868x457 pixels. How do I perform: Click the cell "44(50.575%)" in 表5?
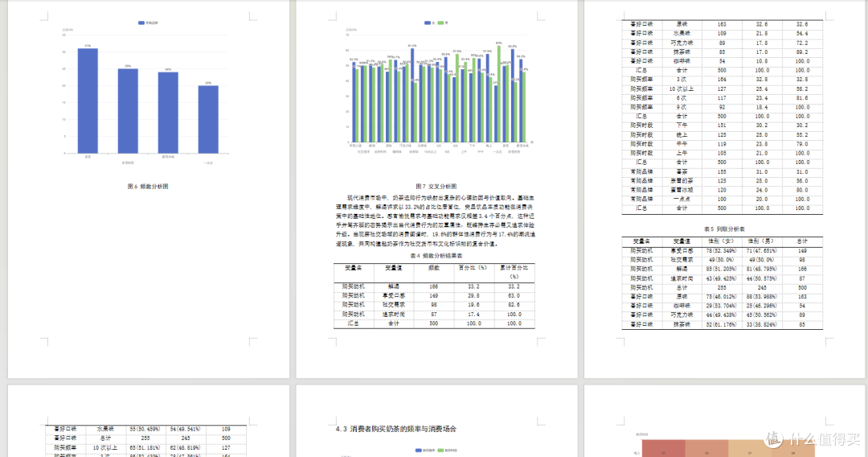[761, 278]
